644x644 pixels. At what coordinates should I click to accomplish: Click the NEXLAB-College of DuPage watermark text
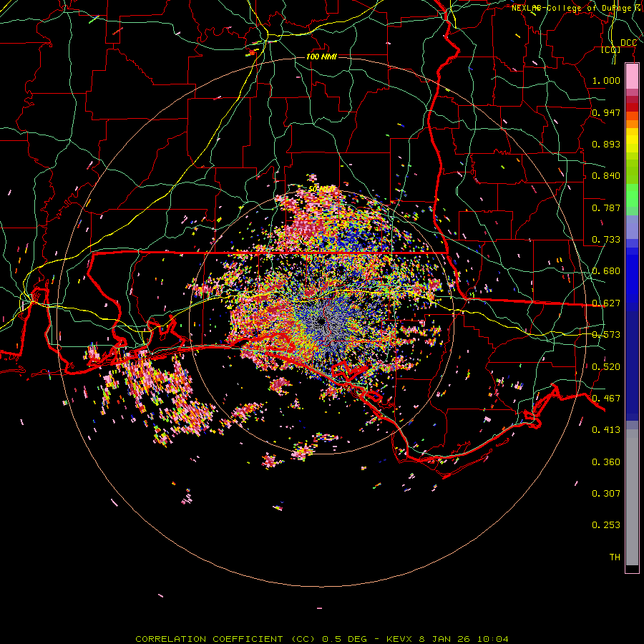577,8
